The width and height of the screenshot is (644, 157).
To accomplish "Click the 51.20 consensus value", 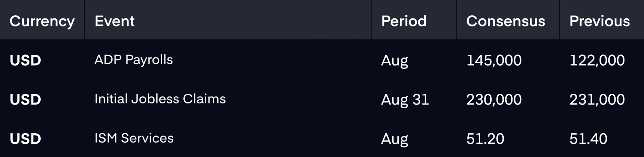I will click(x=485, y=139).
